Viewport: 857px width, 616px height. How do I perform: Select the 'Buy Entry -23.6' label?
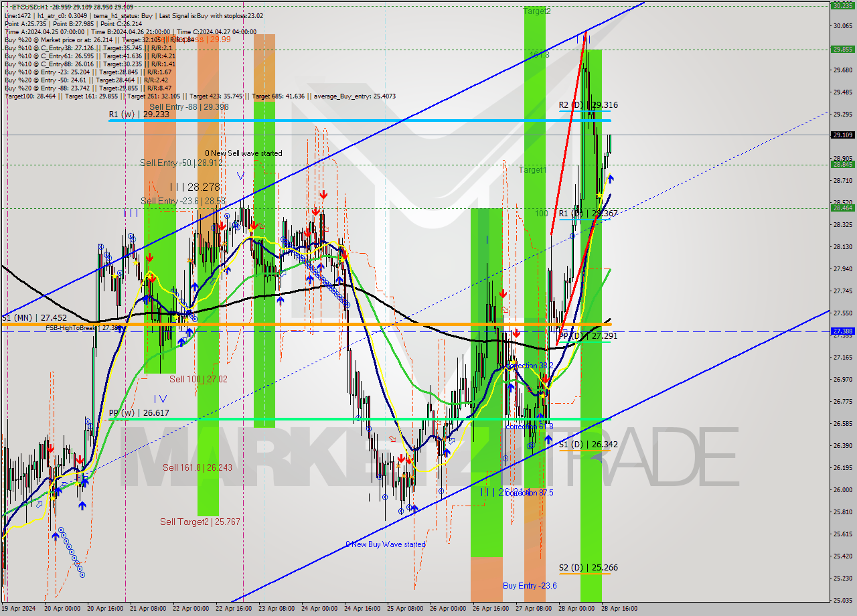coord(530,585)
